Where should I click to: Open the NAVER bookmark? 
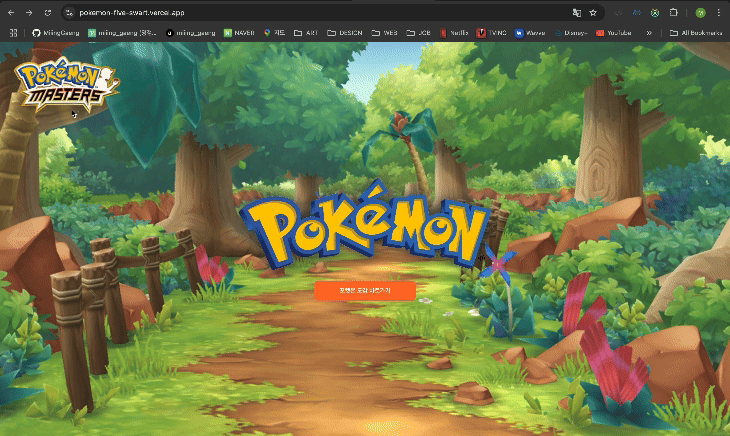(x=239, y=33)
